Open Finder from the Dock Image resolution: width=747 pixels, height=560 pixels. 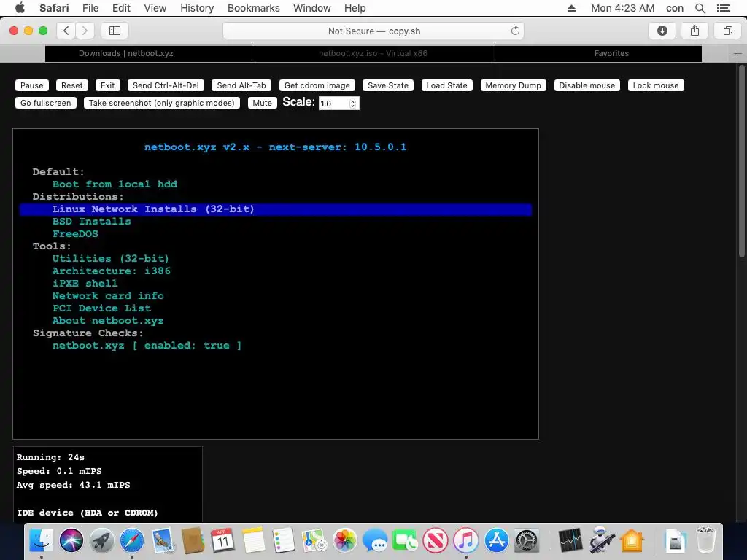[x=42, y=541]
